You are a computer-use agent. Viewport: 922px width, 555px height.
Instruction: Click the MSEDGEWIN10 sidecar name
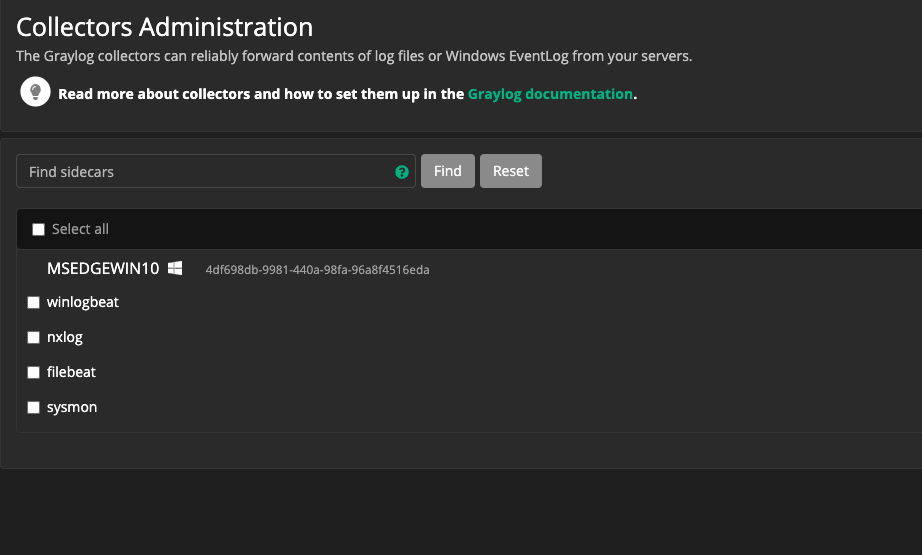click(103, 269)
